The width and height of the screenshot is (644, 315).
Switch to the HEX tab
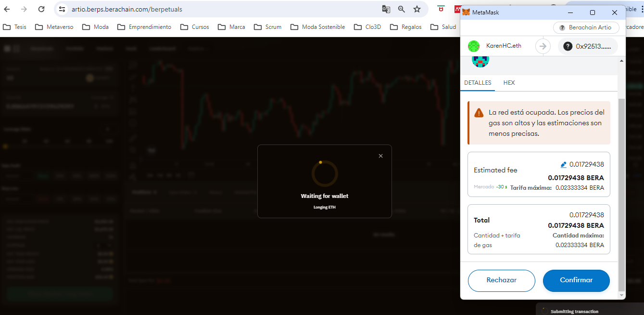(x=509, y=83)
